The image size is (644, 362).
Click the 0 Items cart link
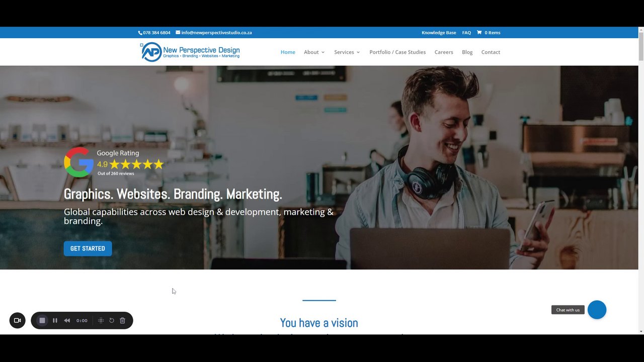click(x=493, y=33)
